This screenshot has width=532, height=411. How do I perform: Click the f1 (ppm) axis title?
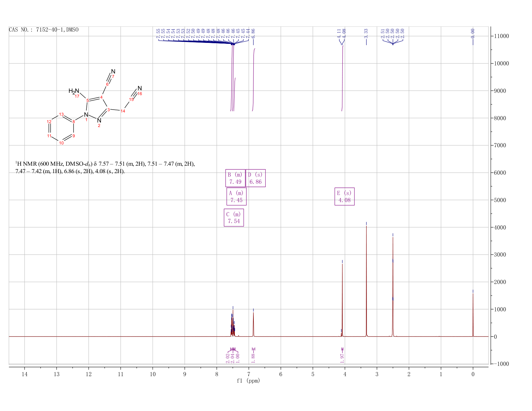pos(248,381)
